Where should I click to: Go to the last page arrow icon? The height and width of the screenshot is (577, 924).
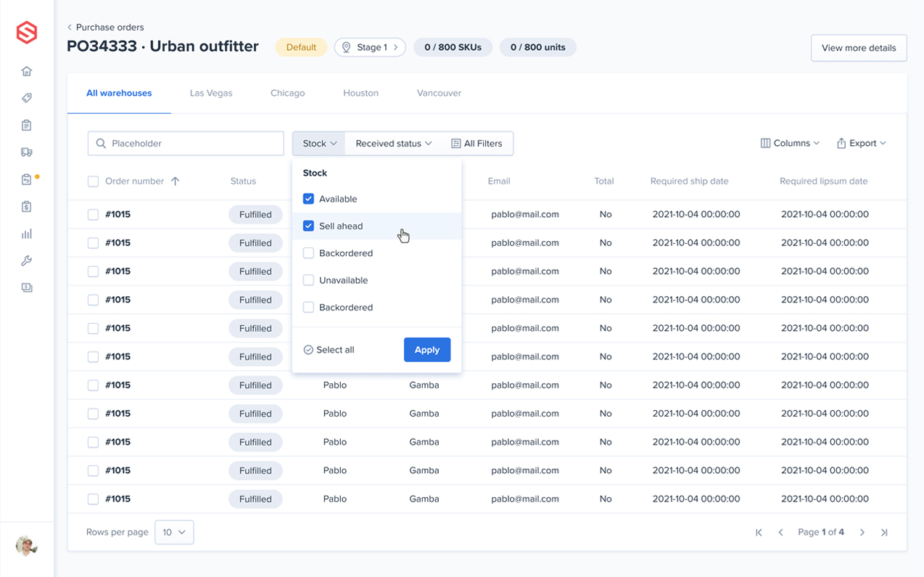tap(884, 533)
